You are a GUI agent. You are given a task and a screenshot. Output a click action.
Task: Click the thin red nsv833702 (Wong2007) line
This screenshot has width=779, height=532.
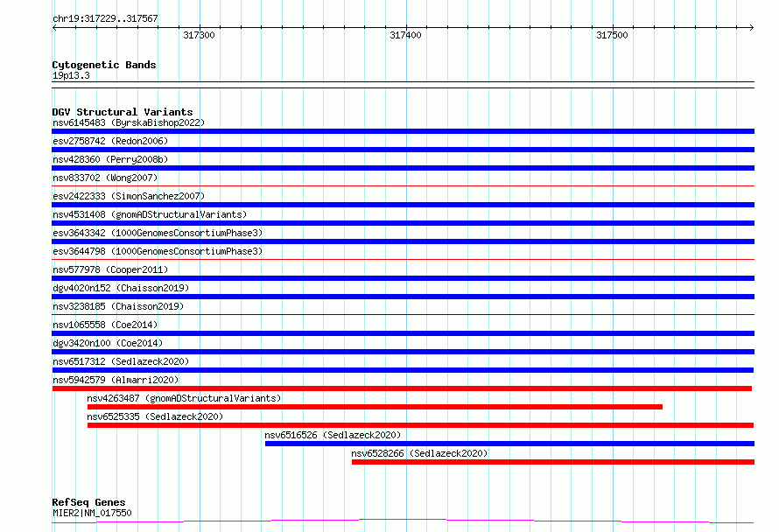click(x=403, y=186)
